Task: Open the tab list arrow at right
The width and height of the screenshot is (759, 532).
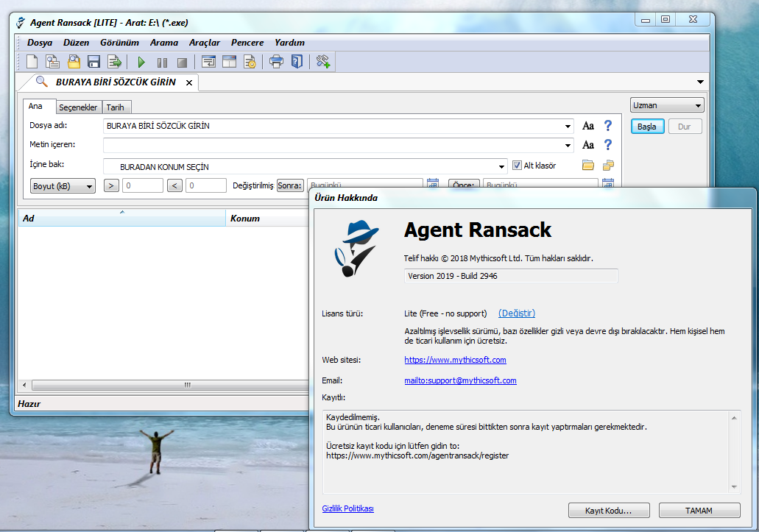Action: (x=700, y=82)
